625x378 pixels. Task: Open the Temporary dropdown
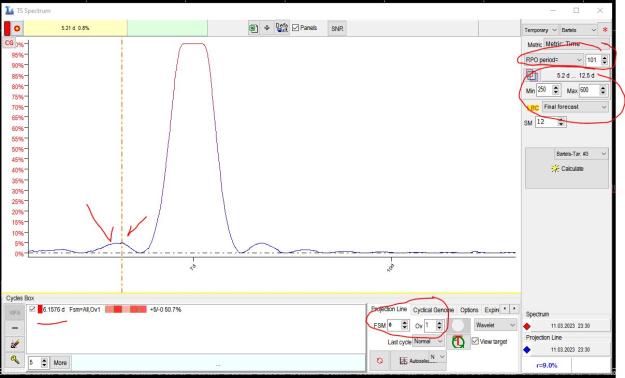point(540,30)
